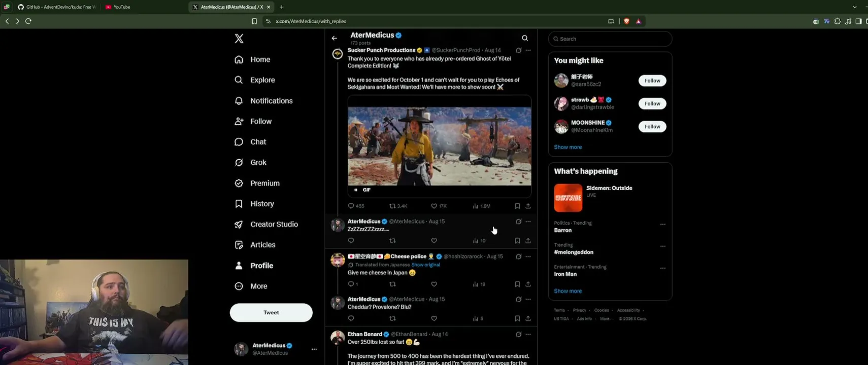Open a new browser tab
868x365 pixels.
282,7
